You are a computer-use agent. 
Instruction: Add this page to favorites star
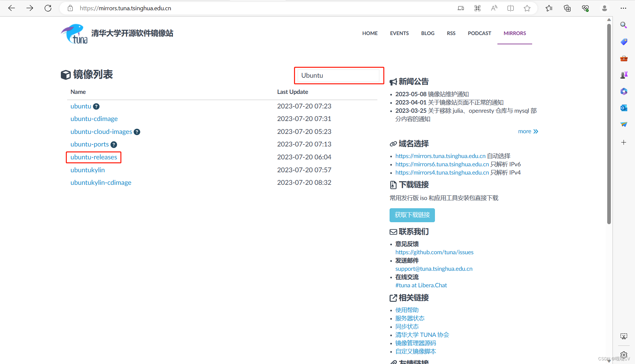527,8
